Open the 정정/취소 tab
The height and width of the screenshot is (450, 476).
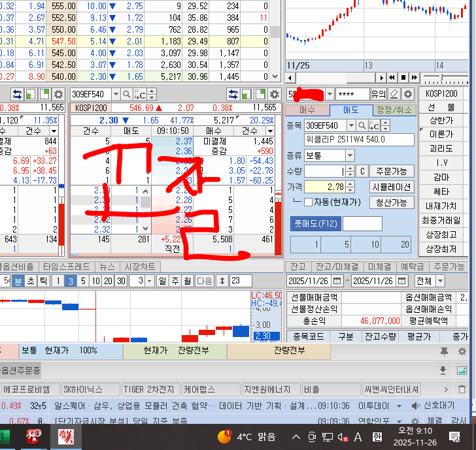click(394, 110)
